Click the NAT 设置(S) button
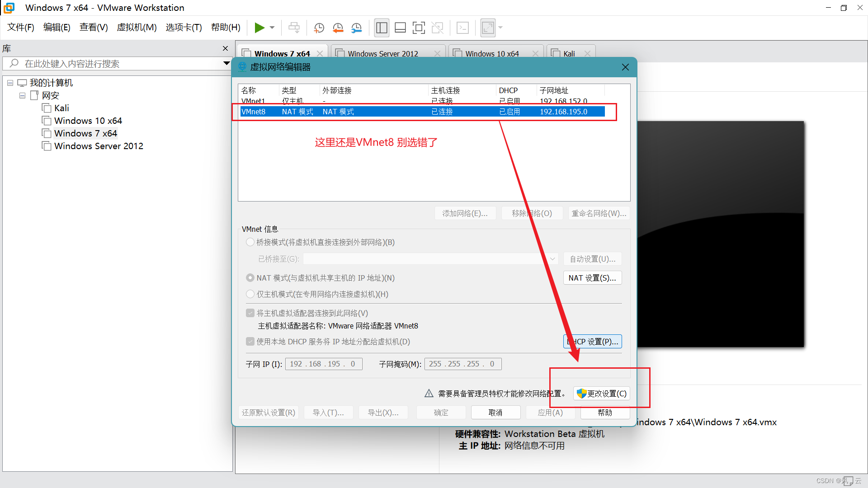 tap(592, 278)
